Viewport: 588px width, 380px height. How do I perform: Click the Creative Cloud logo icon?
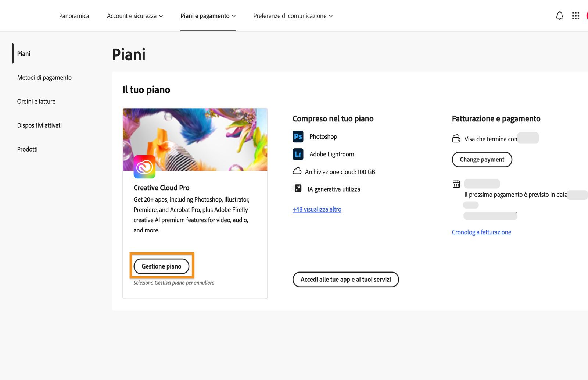click(x=144, y=167)
